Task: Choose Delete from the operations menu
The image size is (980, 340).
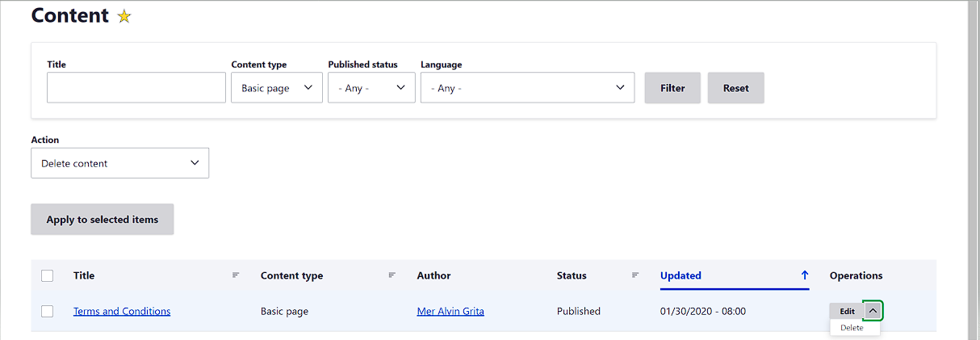Action: coord(852,328)
